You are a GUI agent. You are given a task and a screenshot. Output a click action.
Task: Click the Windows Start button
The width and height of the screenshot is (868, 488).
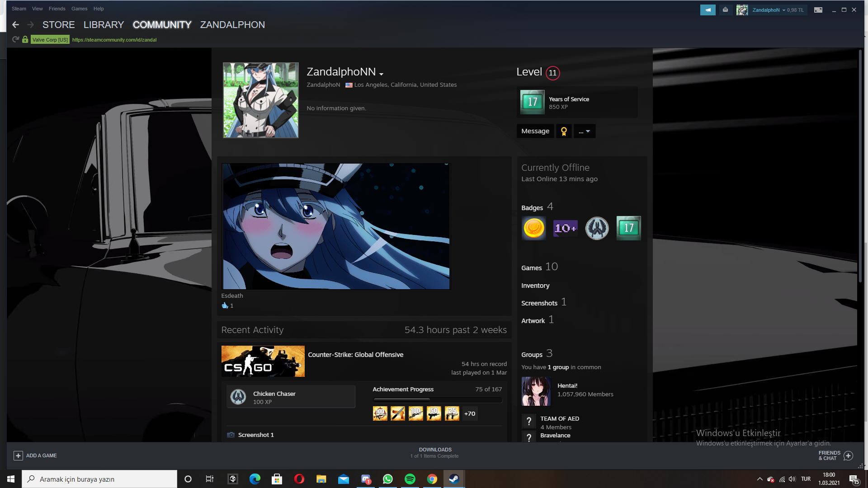tap(11, 479)
